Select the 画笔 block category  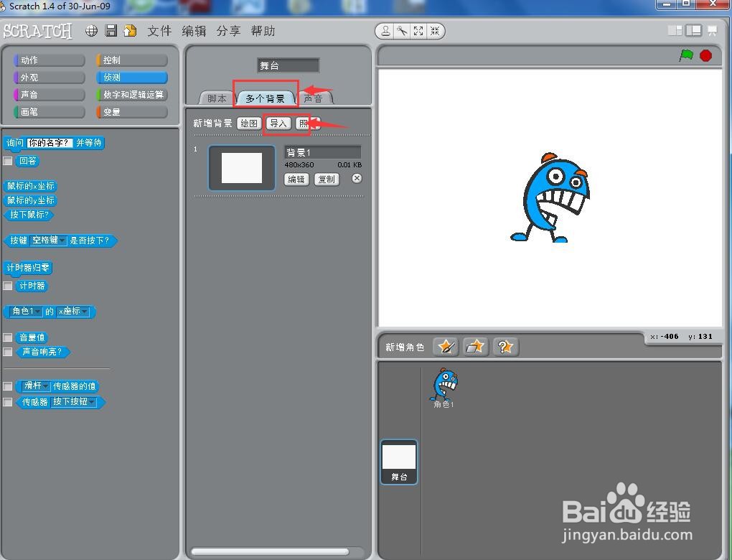(49, 111)
